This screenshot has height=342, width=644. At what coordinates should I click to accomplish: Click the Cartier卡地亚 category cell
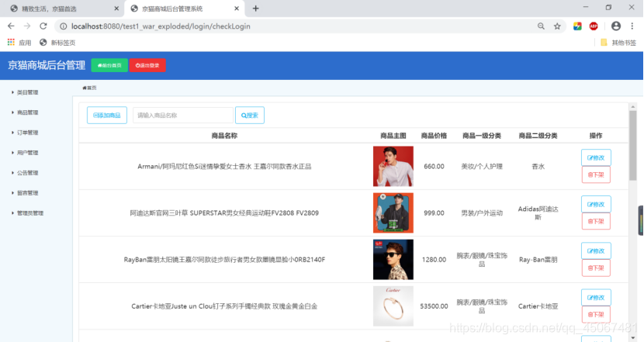pos(538,306)
